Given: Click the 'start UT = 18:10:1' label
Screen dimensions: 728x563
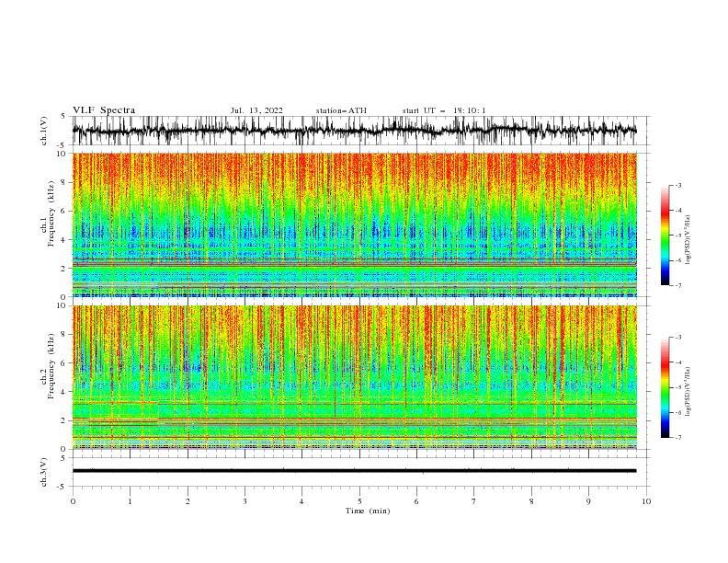Looking at the screenshot, I should (444, 110).
